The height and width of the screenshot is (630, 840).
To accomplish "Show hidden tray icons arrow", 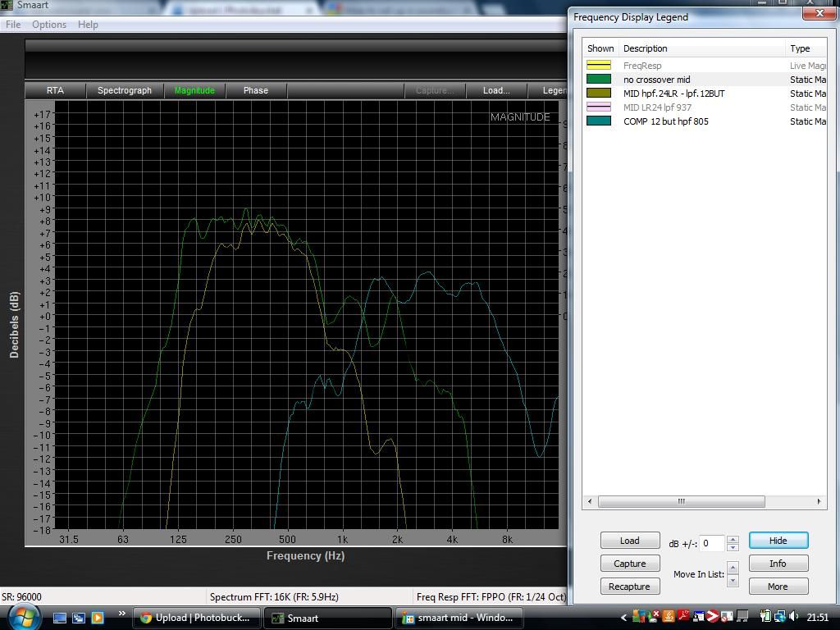I will tap(624, 618).
